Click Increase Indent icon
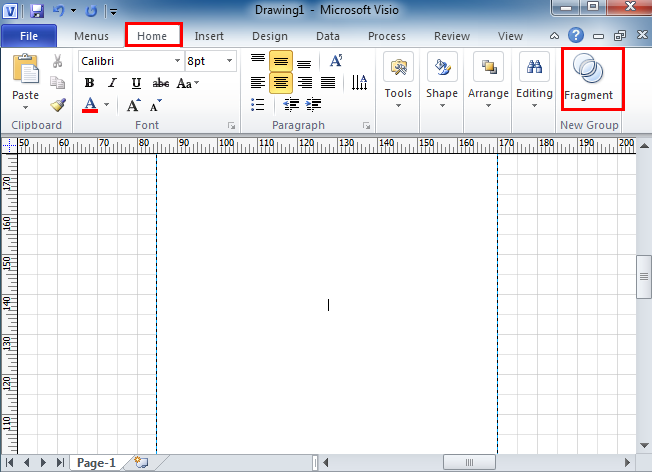The width and height of the screenshot is (652, 472). [313, 104]
